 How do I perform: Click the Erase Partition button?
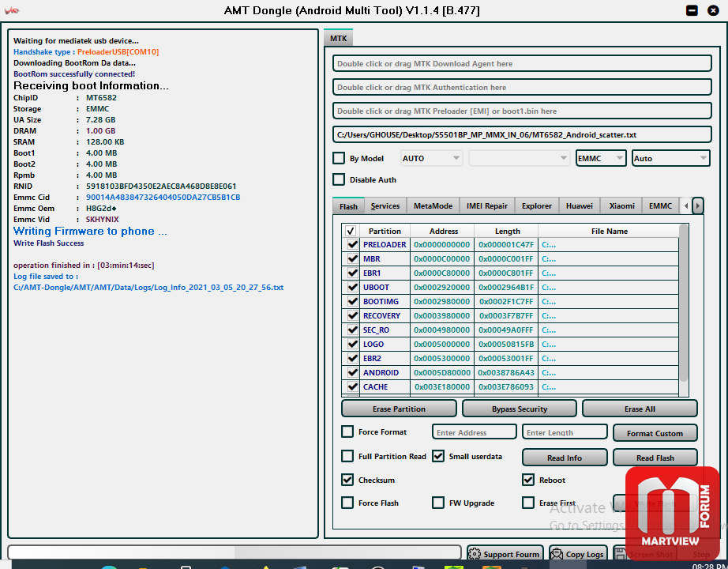(399, 409)
